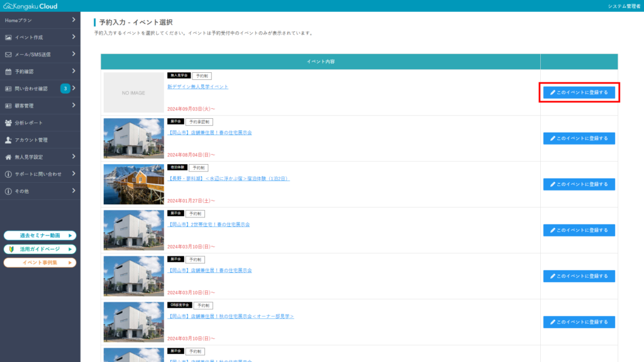This screenshot has width=644, height=362.
Task: Open the 【長野・蓼科湖】宿泊体験 event link
Action: [228, 178]
